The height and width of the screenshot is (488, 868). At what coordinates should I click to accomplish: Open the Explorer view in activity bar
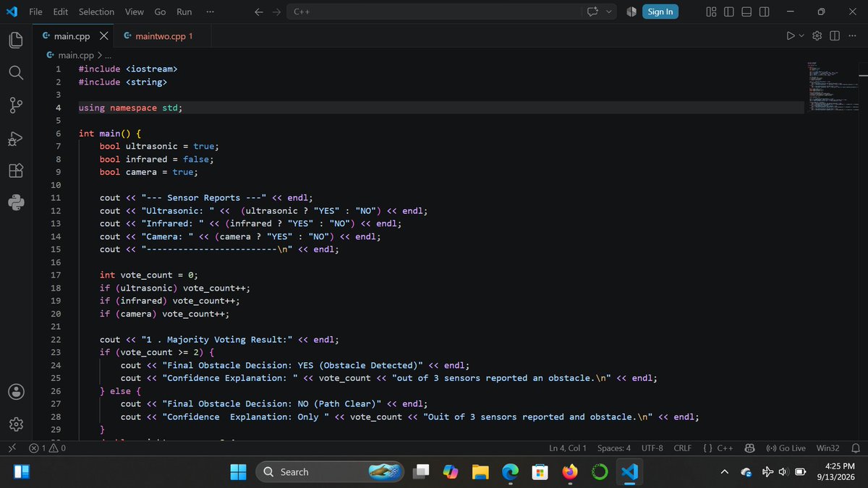16,40
